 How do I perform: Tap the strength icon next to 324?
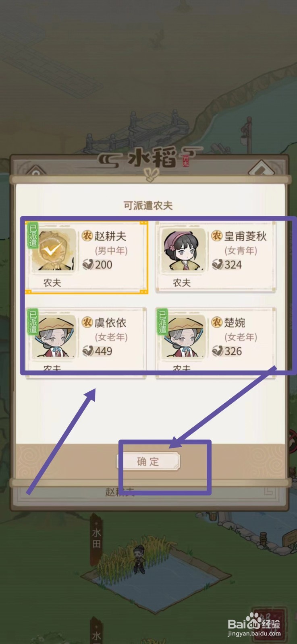[218, 264]
